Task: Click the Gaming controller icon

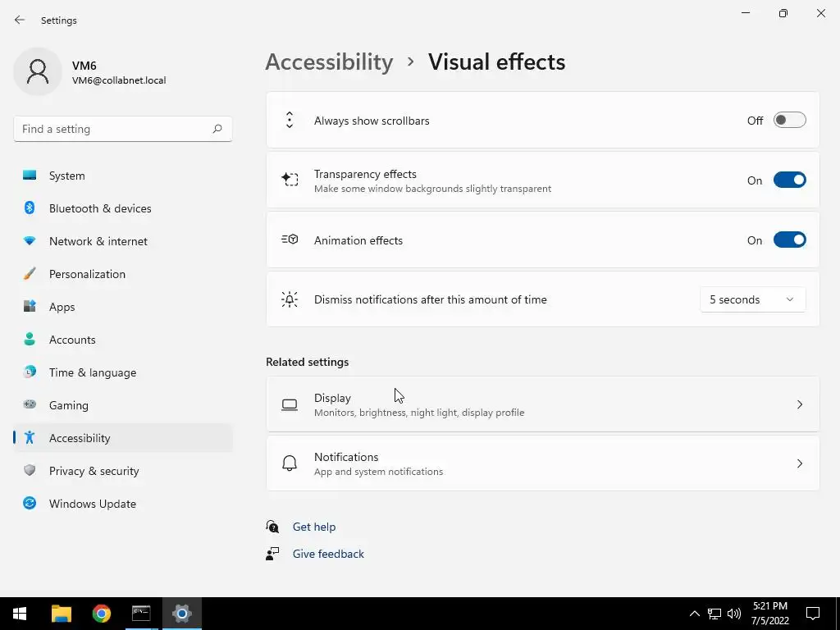Action: [30, 405]
